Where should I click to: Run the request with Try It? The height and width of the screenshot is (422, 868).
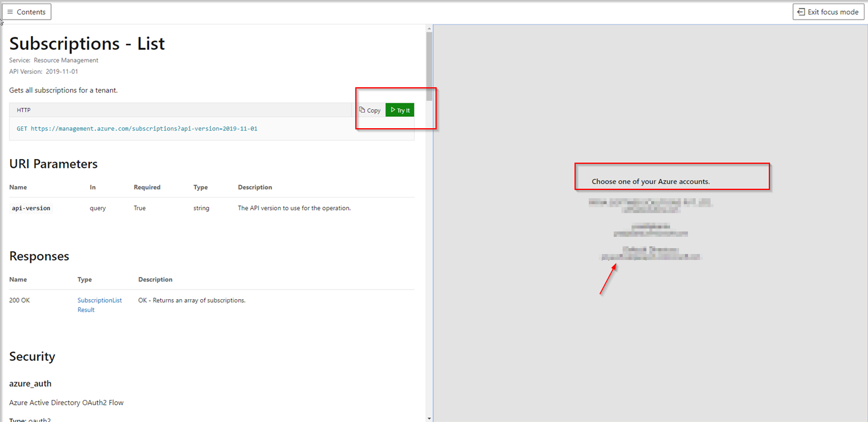pos(400,110)
